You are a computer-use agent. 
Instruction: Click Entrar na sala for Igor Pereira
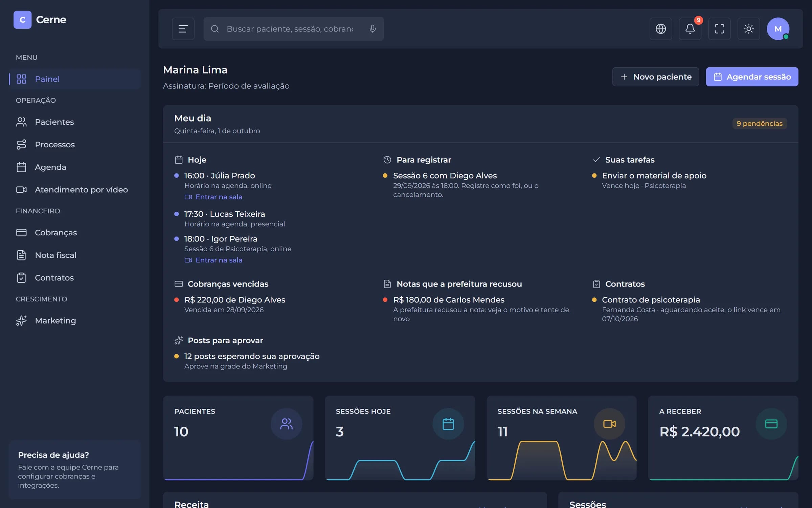click(x=213, y=260)
